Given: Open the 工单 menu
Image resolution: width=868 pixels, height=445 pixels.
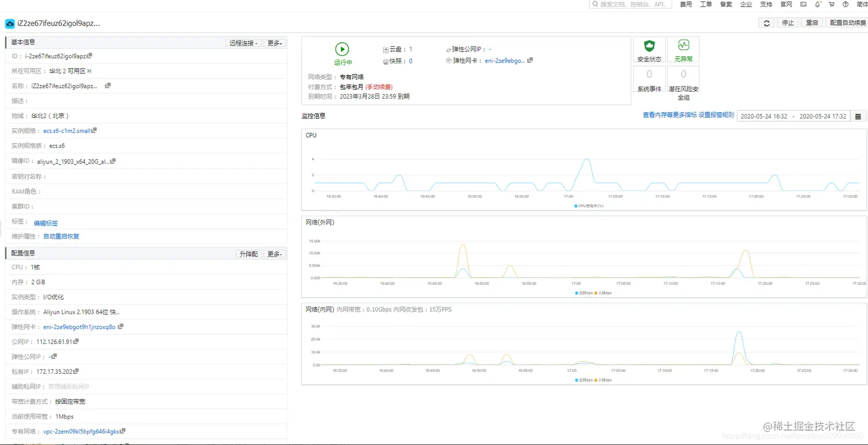Looking at the screenshot, I should coord(706,4).
